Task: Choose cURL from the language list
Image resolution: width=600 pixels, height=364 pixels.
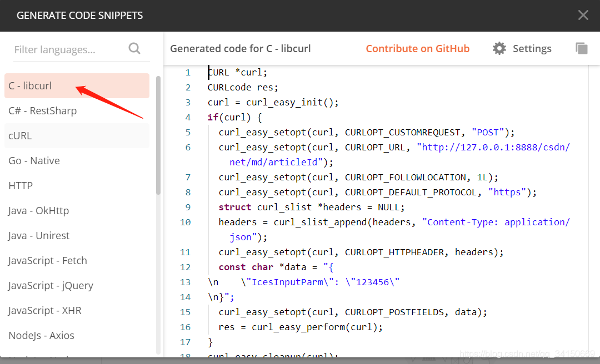Action: pos(77,136)
